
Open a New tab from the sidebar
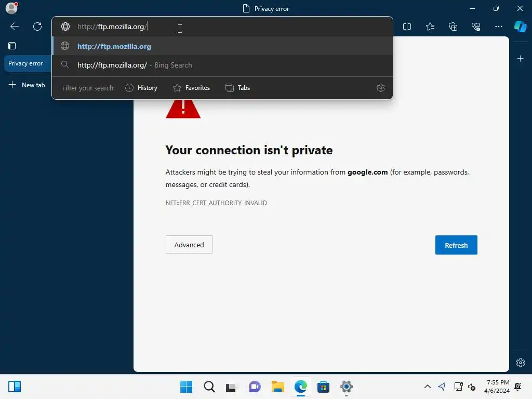pos(27,85)
